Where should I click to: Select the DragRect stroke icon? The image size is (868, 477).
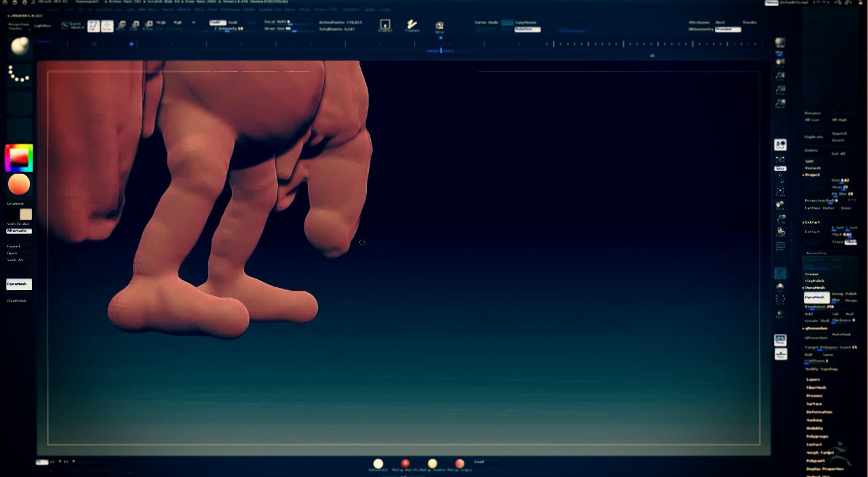[x=385, y=25]
